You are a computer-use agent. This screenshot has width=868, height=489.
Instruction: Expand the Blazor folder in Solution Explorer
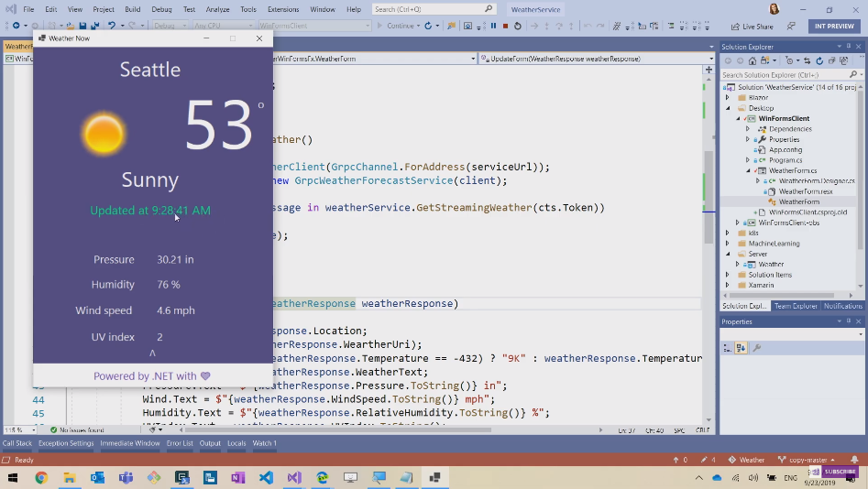[728, 97]
